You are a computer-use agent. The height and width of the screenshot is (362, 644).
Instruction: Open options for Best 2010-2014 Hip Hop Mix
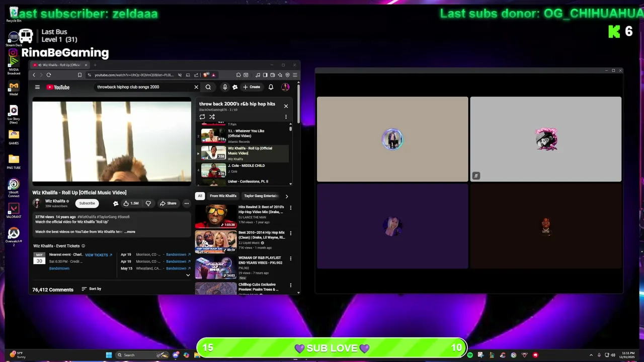290,233
